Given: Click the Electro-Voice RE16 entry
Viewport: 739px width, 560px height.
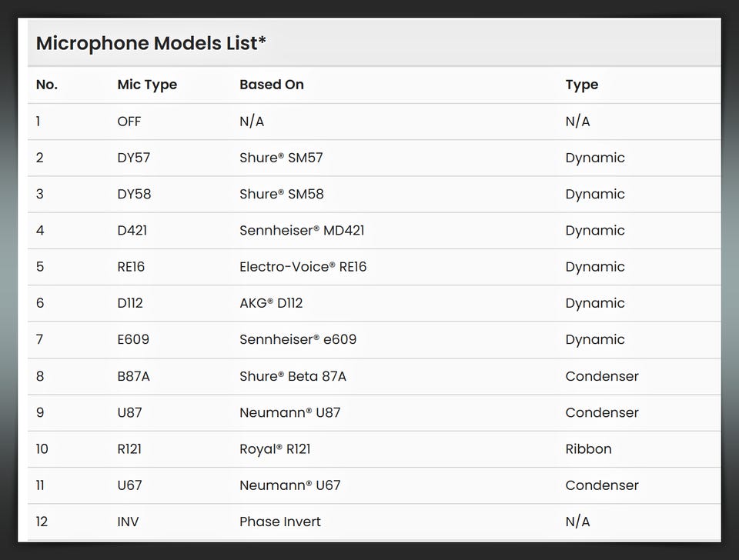Looking at the screenshot, I should pos(303,267).
